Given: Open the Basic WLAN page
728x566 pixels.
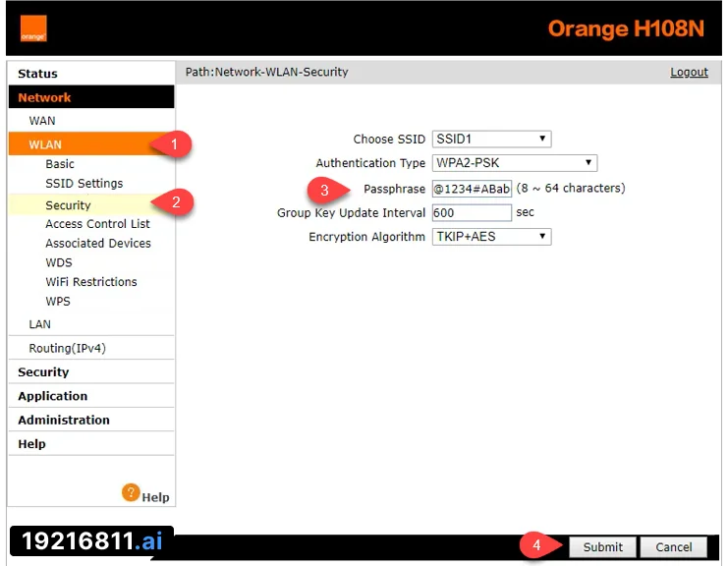Looking at the screenshot, I should (x=59, y=164).
